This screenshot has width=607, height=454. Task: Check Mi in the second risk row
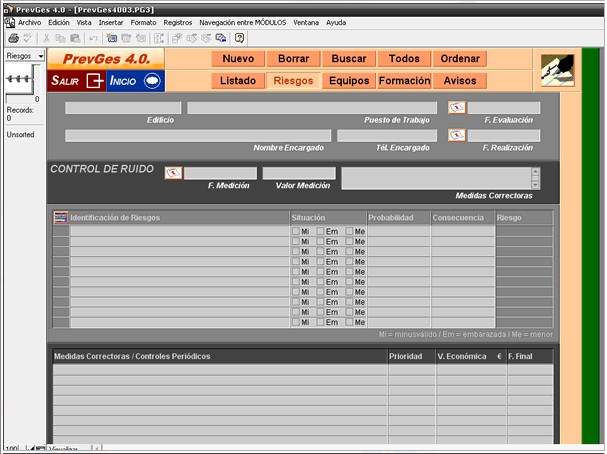coord(296,241)
